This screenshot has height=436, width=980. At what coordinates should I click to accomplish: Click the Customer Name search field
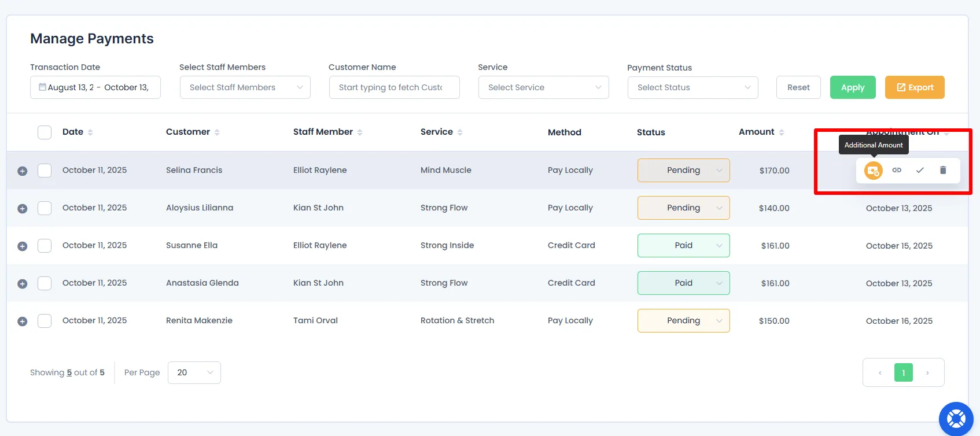click(395, 87)
